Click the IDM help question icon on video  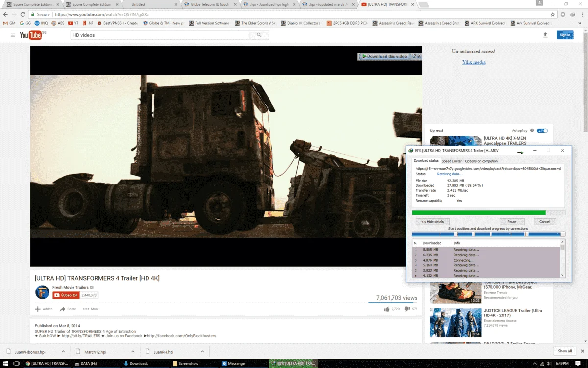coord(414,56)
